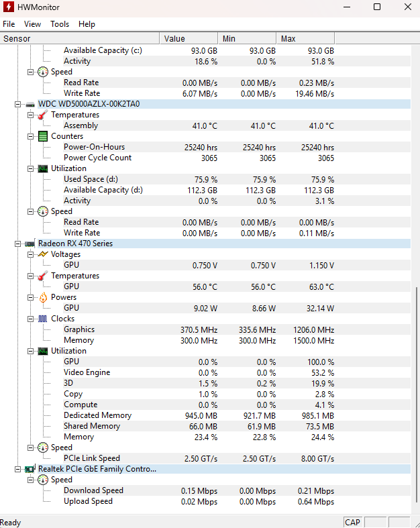Click the Voltages zigzag icon

[x=43, y=254]
